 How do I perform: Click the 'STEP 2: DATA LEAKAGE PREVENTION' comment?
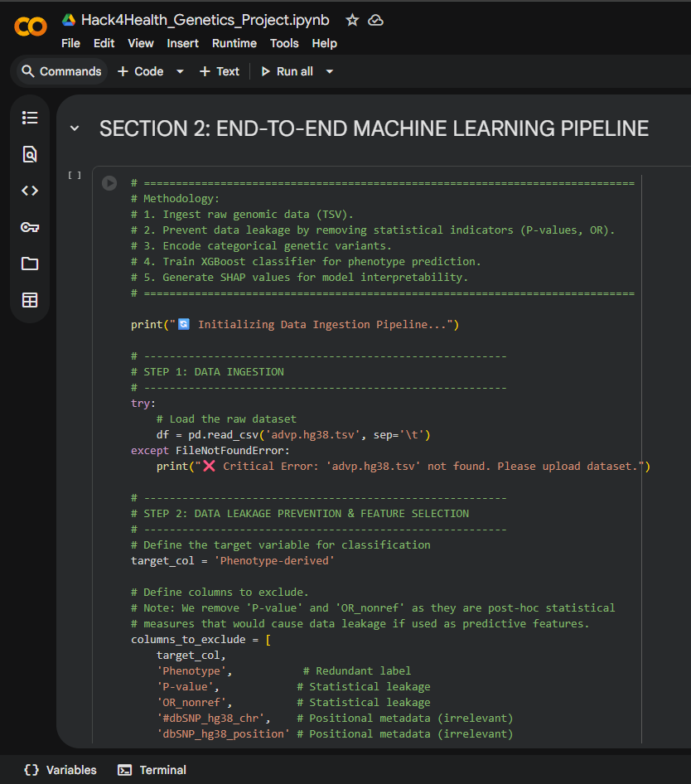(300, 514)
